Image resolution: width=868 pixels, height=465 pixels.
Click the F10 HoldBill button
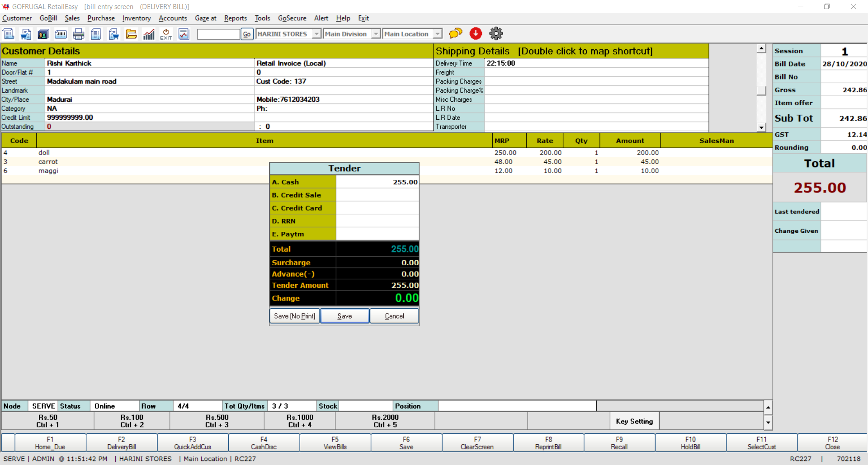[691, 443]
